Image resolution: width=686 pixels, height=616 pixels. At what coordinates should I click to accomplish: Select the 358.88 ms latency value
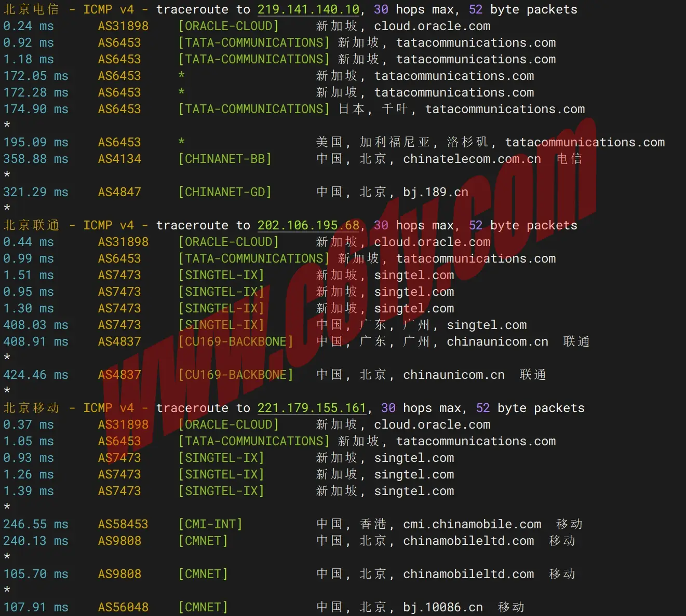tap(36, 159)
